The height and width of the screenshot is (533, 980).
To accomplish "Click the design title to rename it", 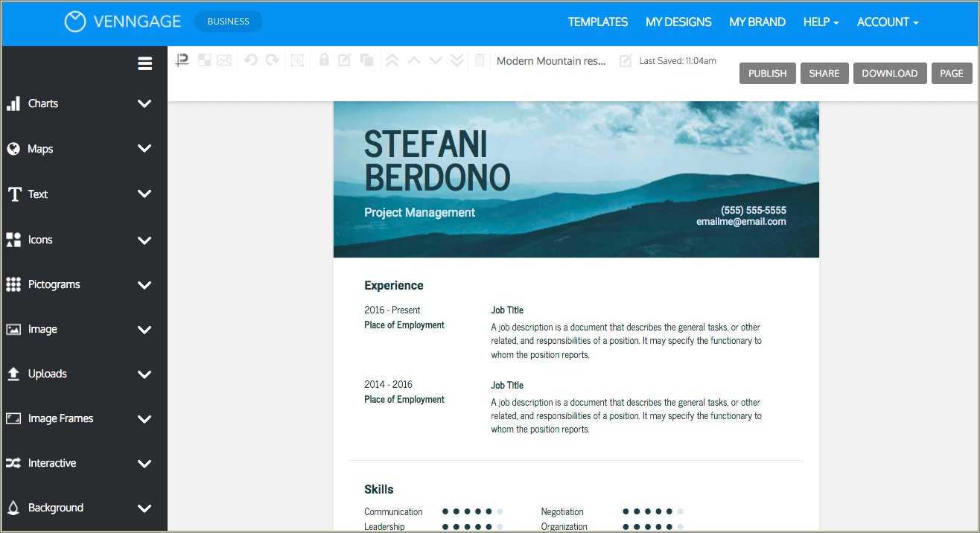I will (x=551, y=61).
